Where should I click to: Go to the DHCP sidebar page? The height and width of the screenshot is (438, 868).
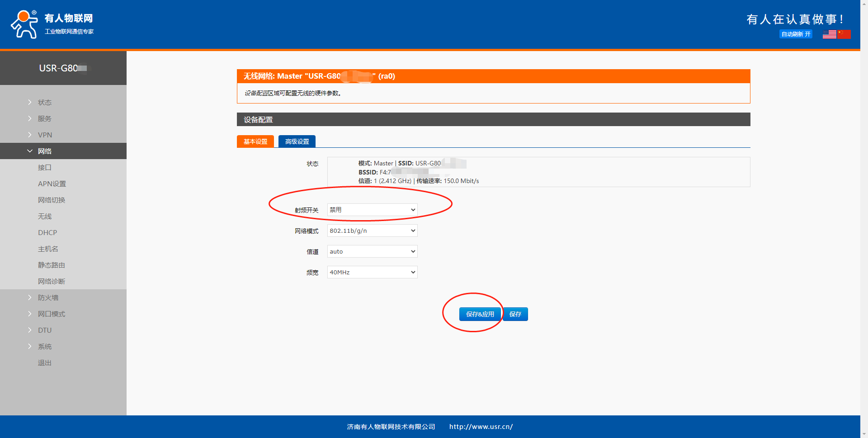[47, 232]
